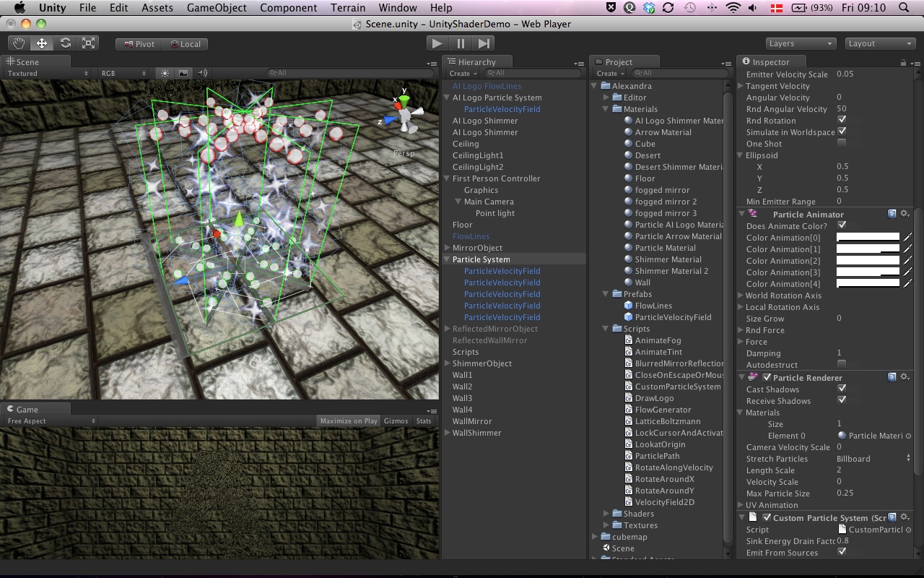Switch to the Hierarchy tab
The width and height of the screenshot is (924, 578).
(477, 62)
